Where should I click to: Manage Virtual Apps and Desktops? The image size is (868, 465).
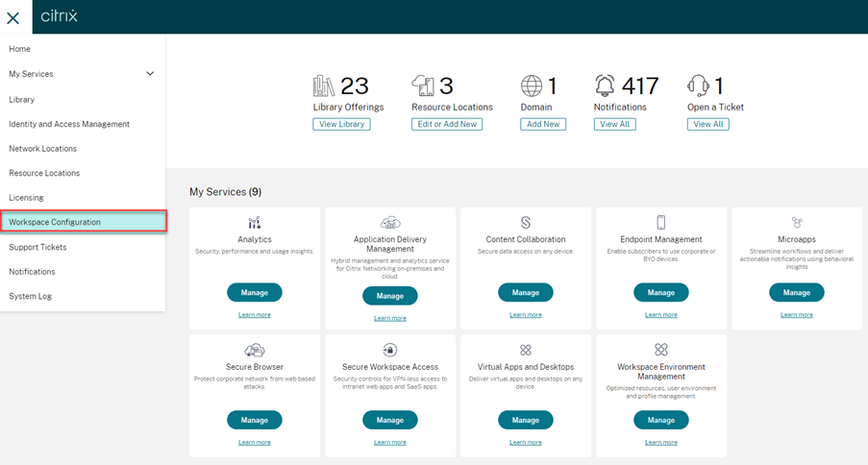click(526, 420)
